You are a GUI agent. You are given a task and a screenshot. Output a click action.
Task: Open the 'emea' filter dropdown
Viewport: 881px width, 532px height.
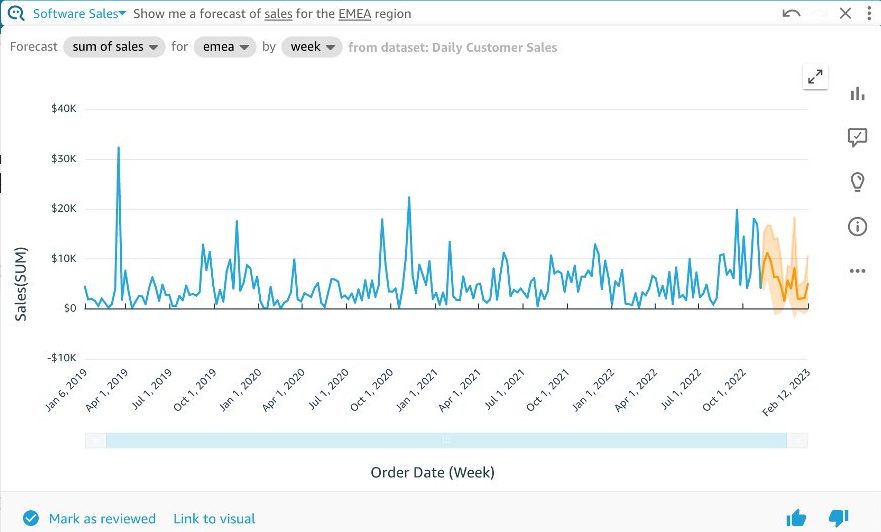pyautogui.click(x=224, y=47)
